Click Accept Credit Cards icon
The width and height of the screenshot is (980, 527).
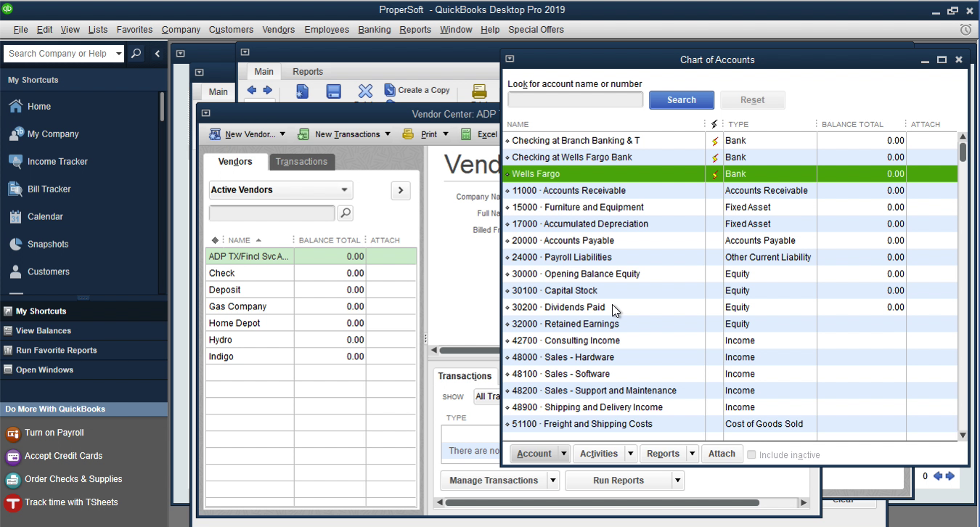(12, 457)
